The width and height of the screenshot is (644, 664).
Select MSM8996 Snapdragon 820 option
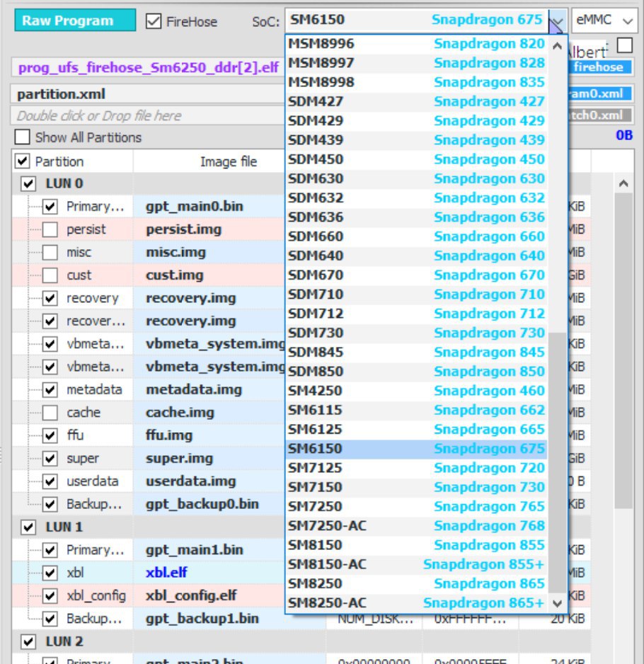tap(416, 44)
